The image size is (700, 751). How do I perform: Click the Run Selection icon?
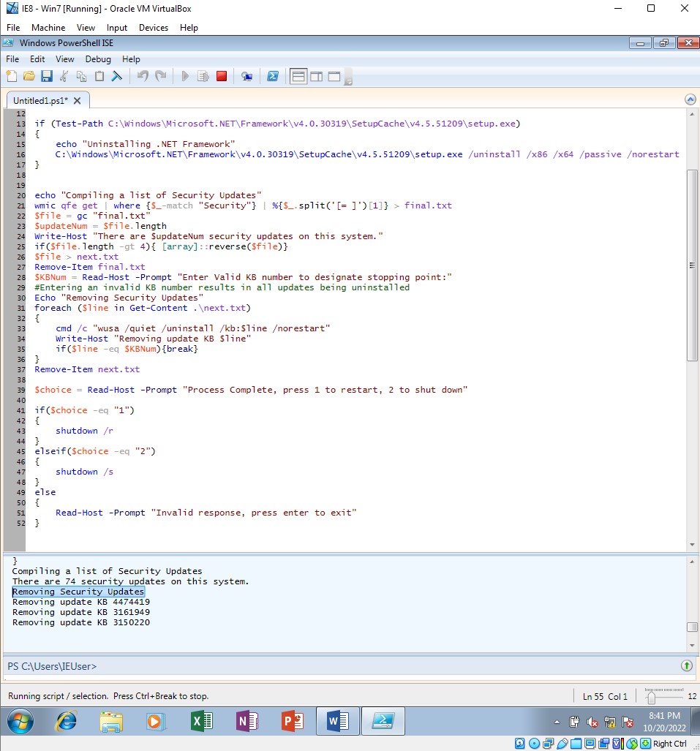(x=203, y=76)
